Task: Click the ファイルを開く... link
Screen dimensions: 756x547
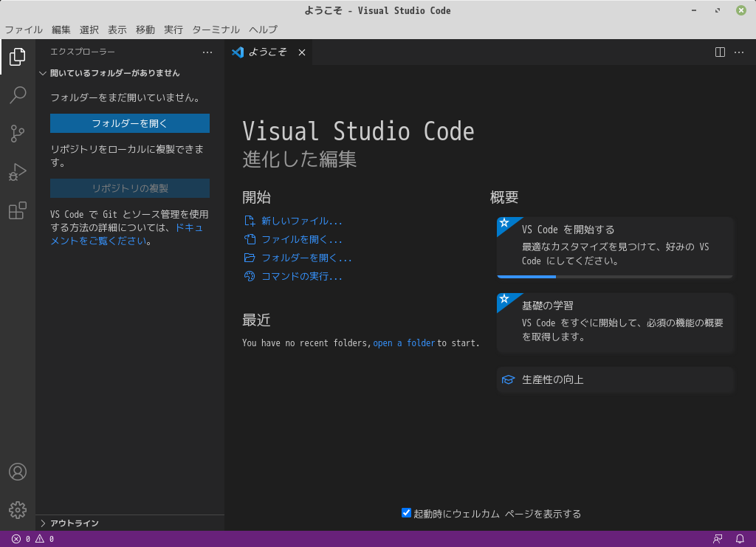Action: [302, 239]
